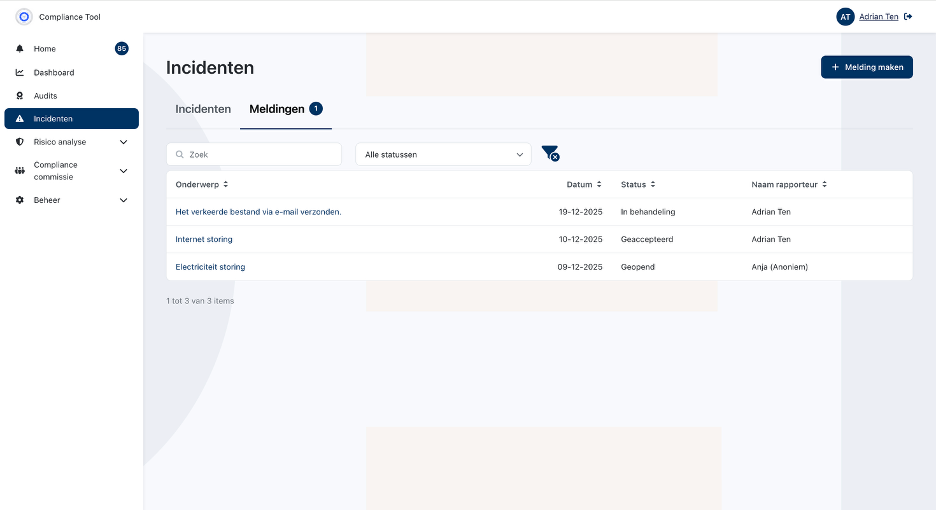The image size is (936, 510).
Task: Open the Electriciteit storing report
Action: (x=210, y=267)
